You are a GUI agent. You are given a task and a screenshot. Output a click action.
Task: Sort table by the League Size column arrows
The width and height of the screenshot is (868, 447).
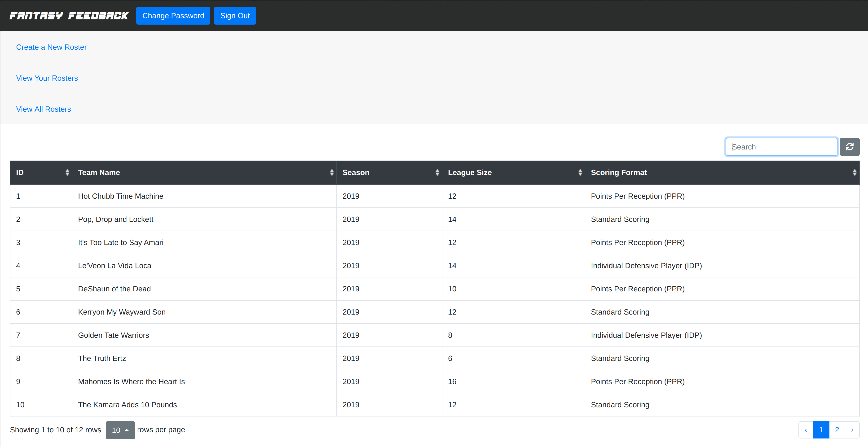pos(580,172)
